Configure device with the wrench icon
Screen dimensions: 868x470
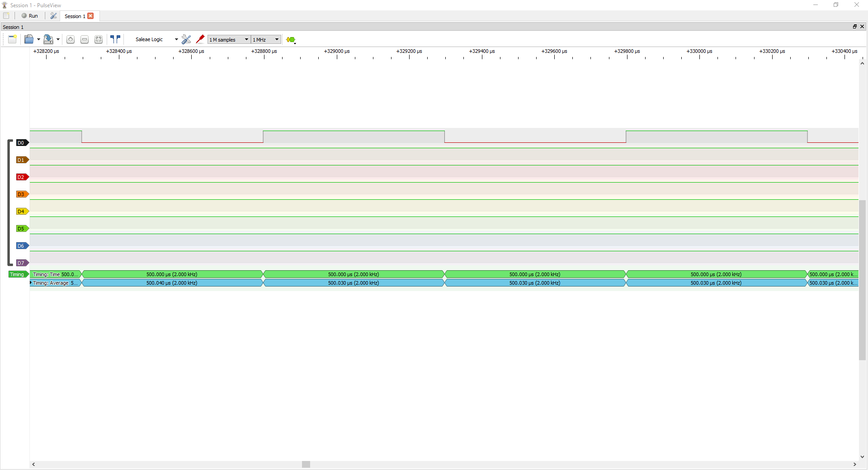click(x=186, y=40)
